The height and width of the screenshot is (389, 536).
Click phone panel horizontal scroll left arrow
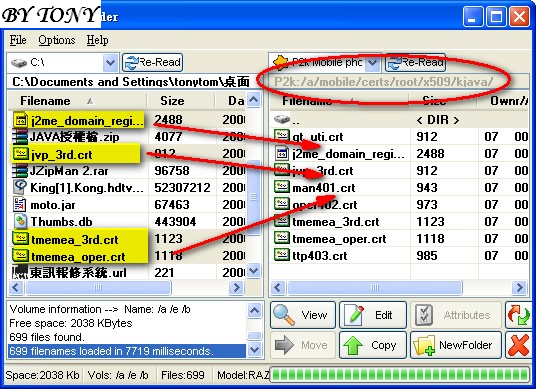pos(278,287)
